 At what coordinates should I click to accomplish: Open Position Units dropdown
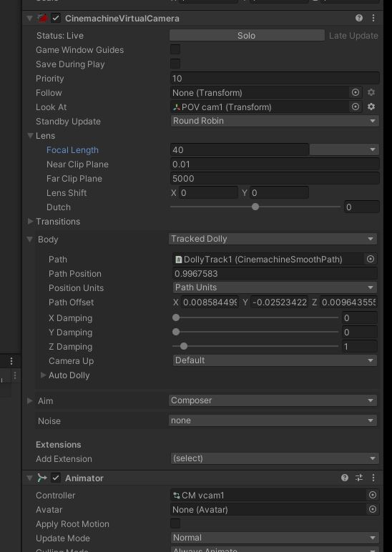pos(275,287)
